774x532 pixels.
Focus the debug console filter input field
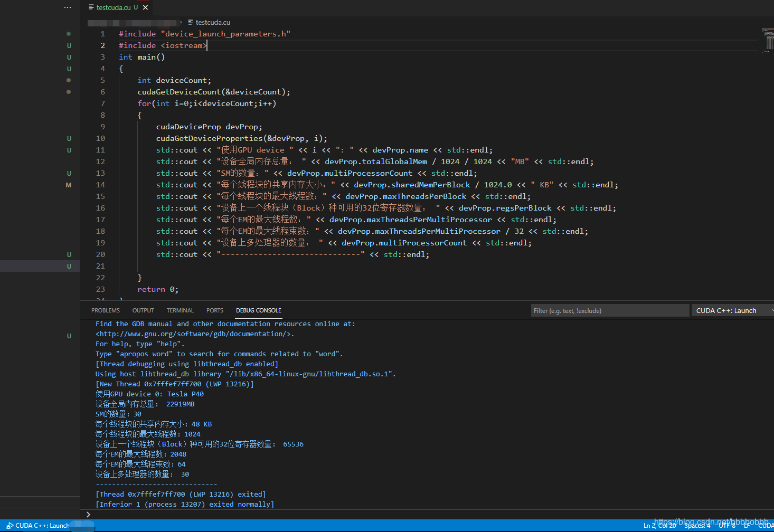point(610,310)
